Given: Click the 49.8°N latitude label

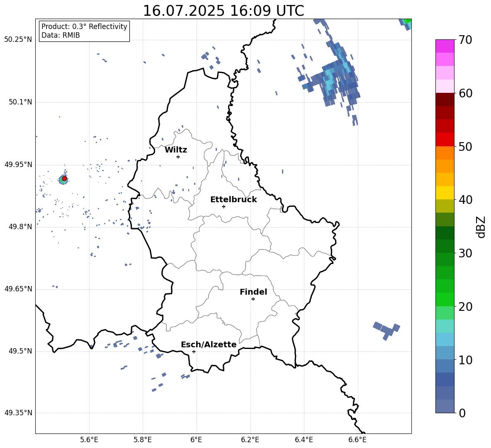Looking at the screenshot, I should tap(20, 227).
